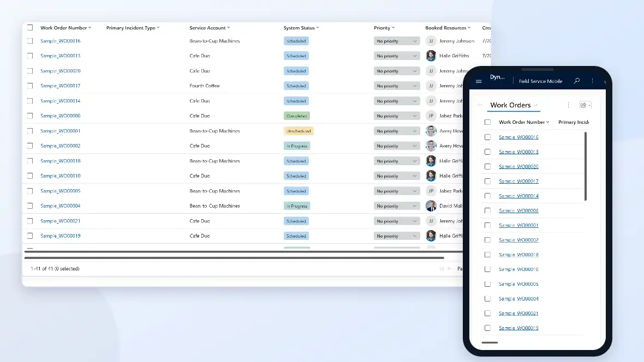Image resolution: width=644 pixels, height=362 pixels.
Task: Click Completed status badge for WO00006
Action: [x=296, y=116]
